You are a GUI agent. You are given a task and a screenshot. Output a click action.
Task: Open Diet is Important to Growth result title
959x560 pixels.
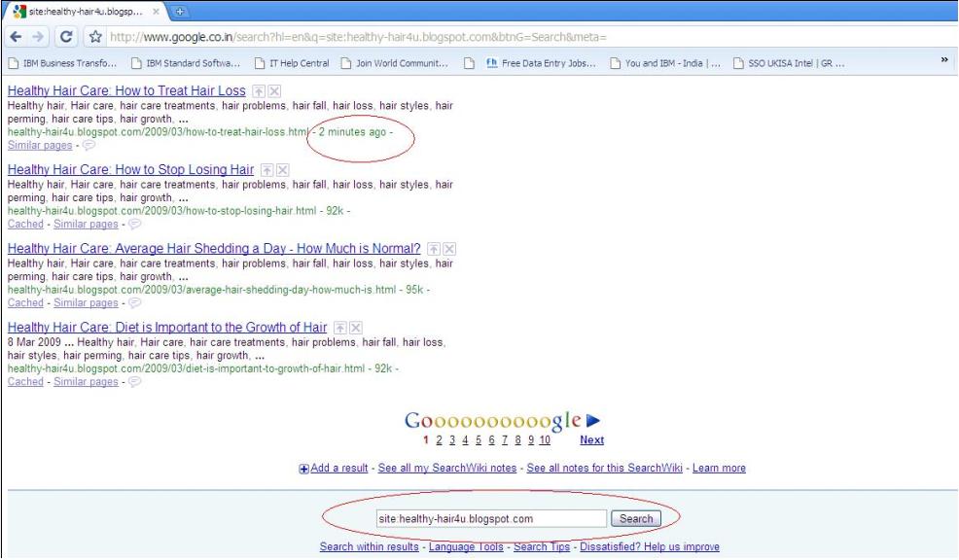point(167,328)
